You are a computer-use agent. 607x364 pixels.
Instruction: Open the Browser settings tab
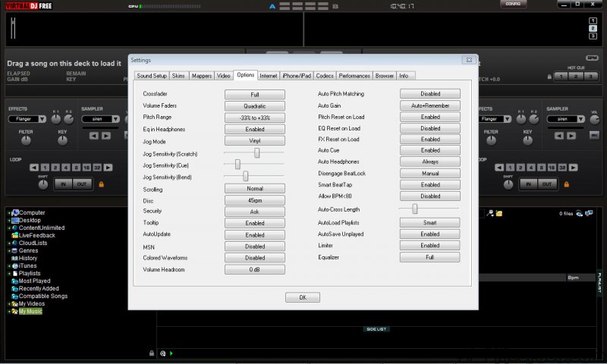[385, 76]
